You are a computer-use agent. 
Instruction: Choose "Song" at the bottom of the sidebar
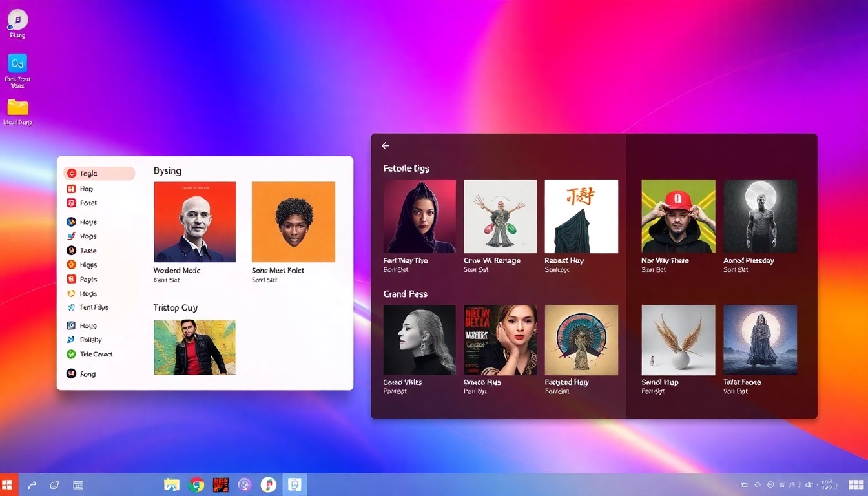87,373
